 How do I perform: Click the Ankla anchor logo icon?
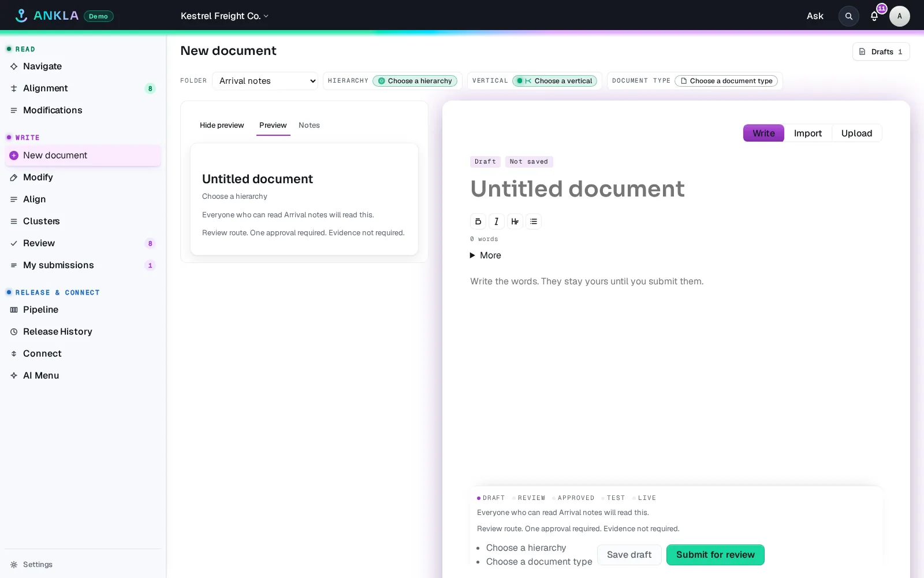pos(21,16)
